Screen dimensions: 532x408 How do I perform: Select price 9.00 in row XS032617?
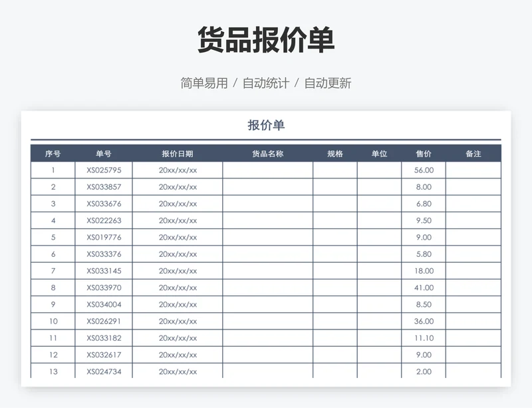[x=424, y=355]
